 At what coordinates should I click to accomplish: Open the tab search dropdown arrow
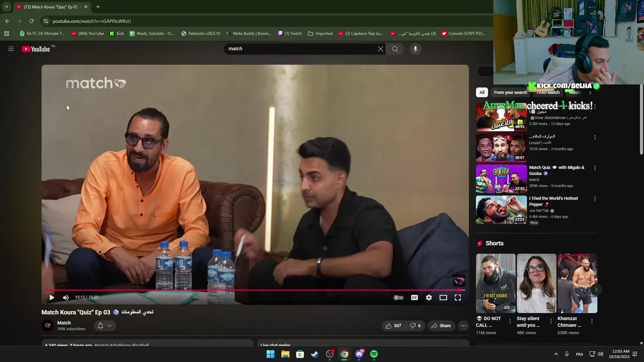pyautogui.click(x=6, y=7)
